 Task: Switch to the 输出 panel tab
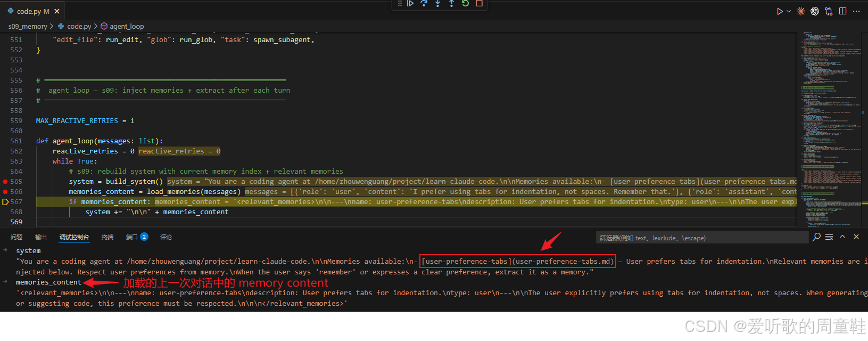click(x=41, y=237)
